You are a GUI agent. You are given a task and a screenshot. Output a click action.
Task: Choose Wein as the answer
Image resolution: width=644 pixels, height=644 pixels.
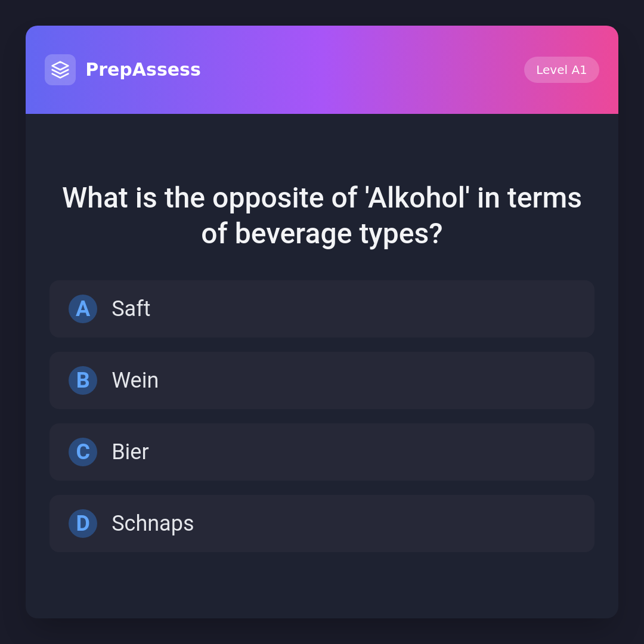tap(322, 380)
